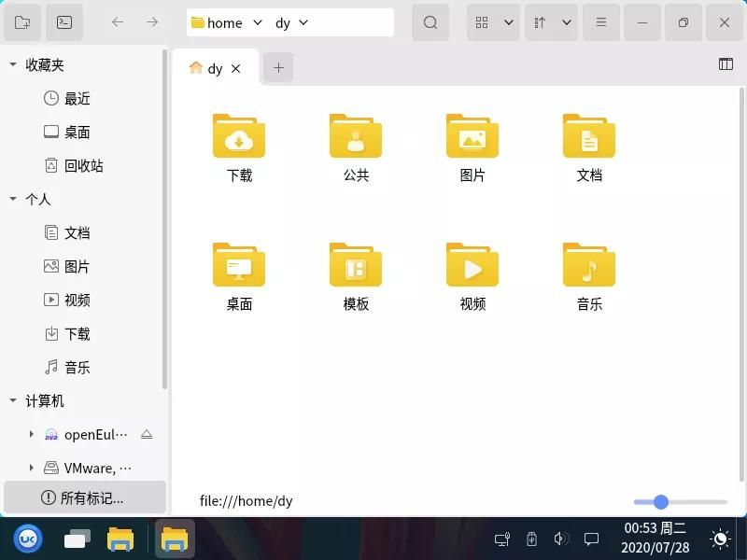Toggle the night mode tray icon
747x560 pixels.
pyautogui.click(x=720, y=539)
